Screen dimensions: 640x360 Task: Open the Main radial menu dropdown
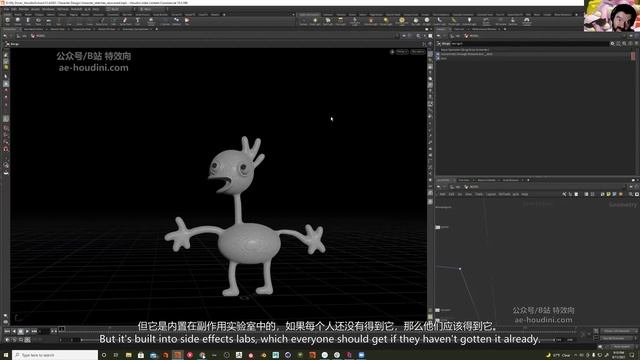point(153,9)
